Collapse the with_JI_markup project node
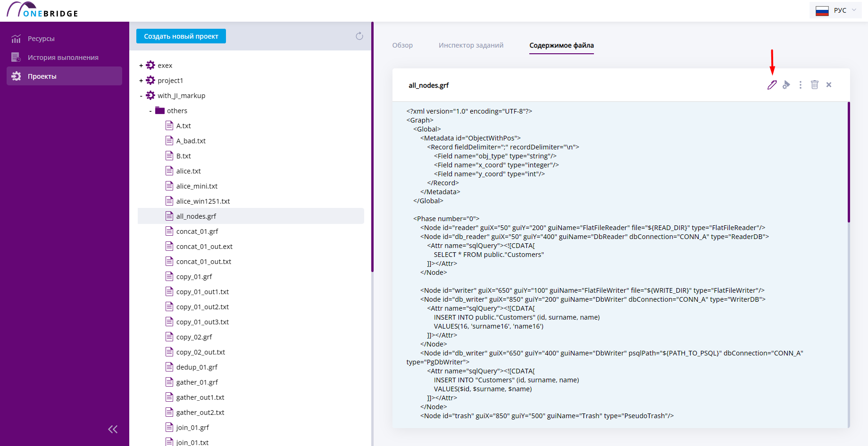 pos(141,96)
